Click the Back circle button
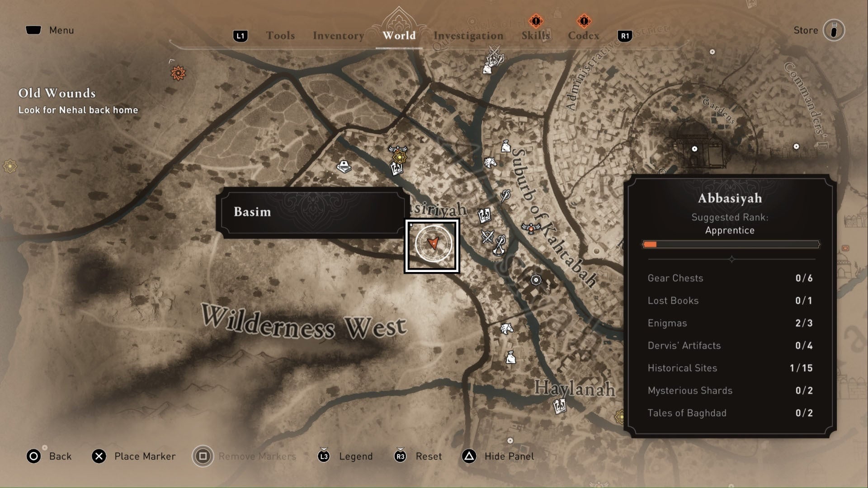 click(33, 456)
